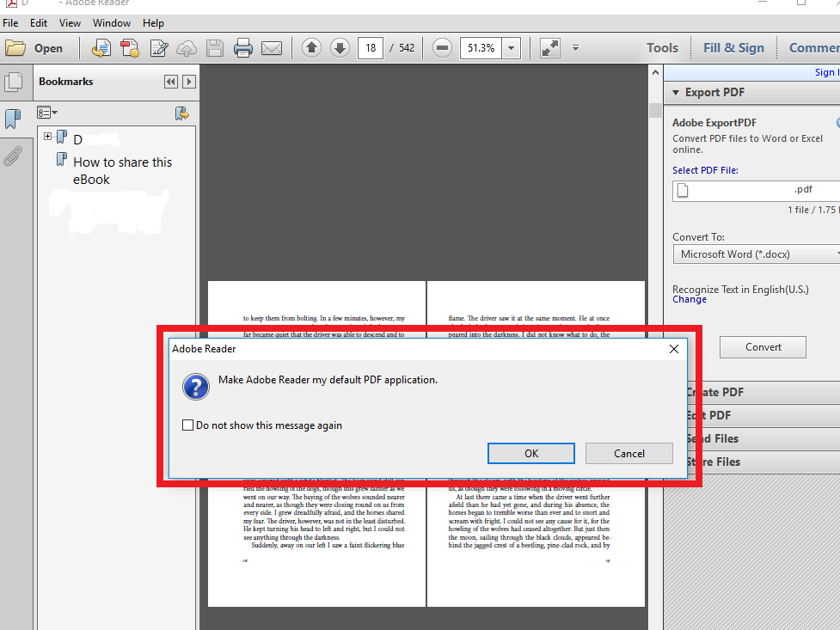Expand the Store Files section
The width and height of the screenshot is (840, 630).
(x=763, y=462)
